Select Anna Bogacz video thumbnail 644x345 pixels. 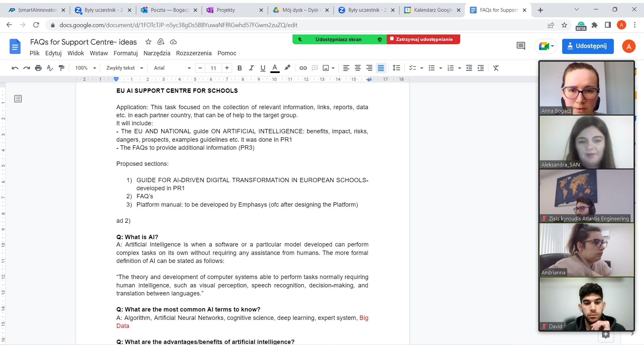coord(587,88)
